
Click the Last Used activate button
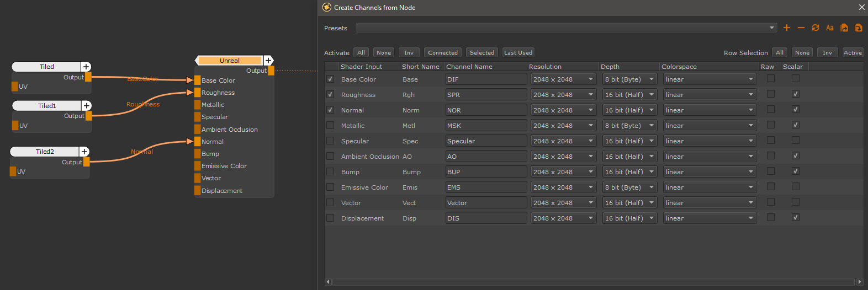pos(518,53)
